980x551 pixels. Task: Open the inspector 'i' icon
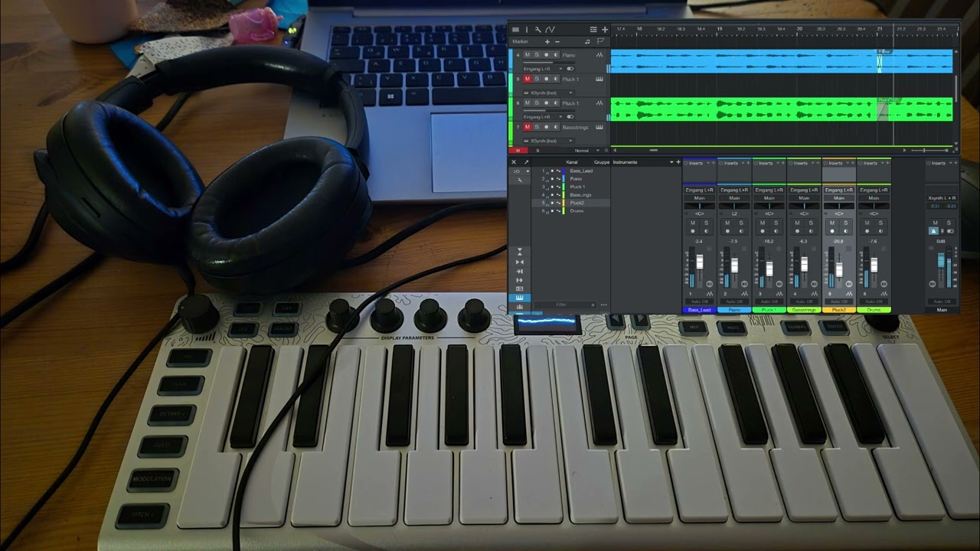click(527, 30)
